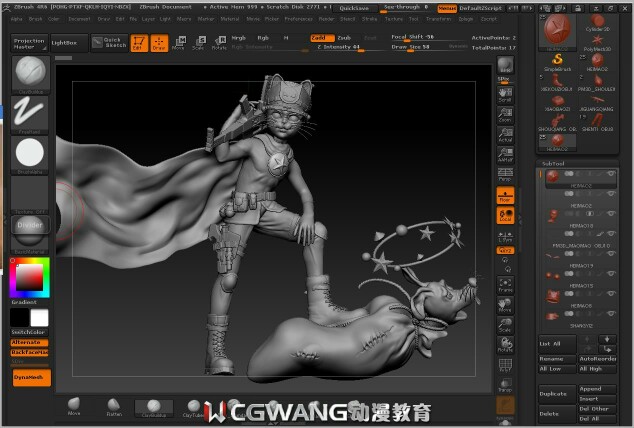Toggle visibility eye of top HEIMAO2 subtool
The height and width of the screenshot is (428, 634).
611,173
